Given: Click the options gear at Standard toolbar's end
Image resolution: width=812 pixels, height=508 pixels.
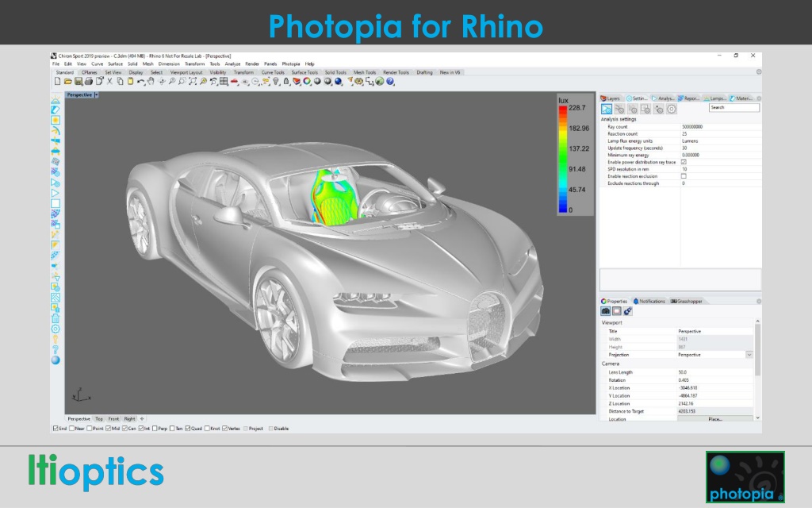Looking at the screenshot, I should pos(759,72).
